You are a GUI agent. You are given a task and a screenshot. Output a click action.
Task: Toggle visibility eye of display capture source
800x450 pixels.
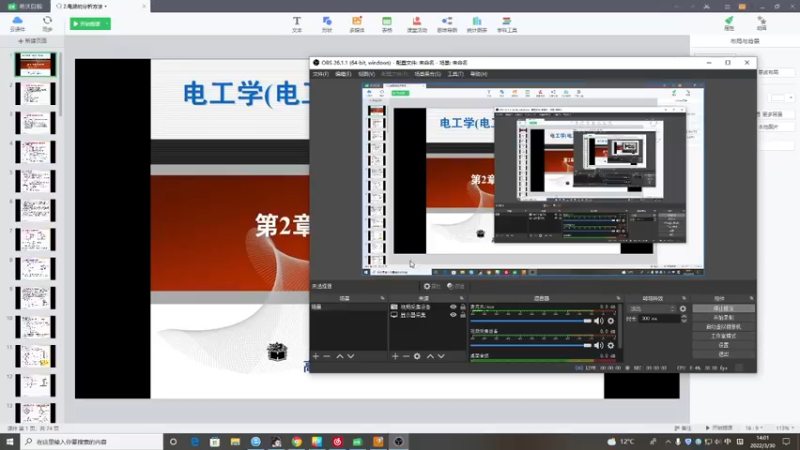pyautogui.click(x=453, y=315)
